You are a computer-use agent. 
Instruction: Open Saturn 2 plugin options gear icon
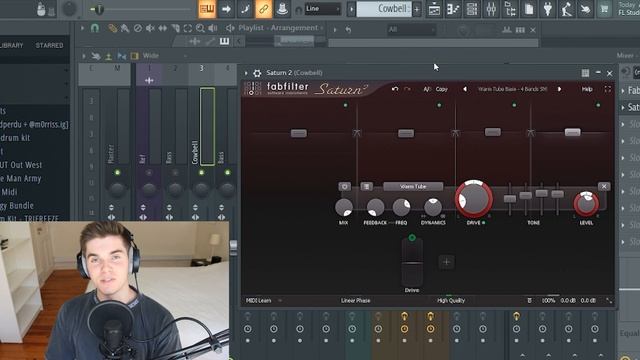[x=257, y=73]
